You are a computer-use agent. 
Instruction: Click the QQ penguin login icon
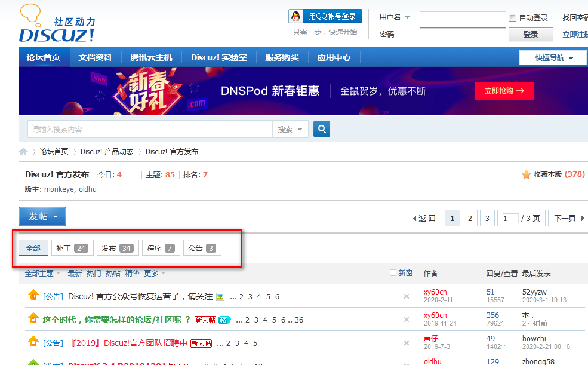[296, 16]
